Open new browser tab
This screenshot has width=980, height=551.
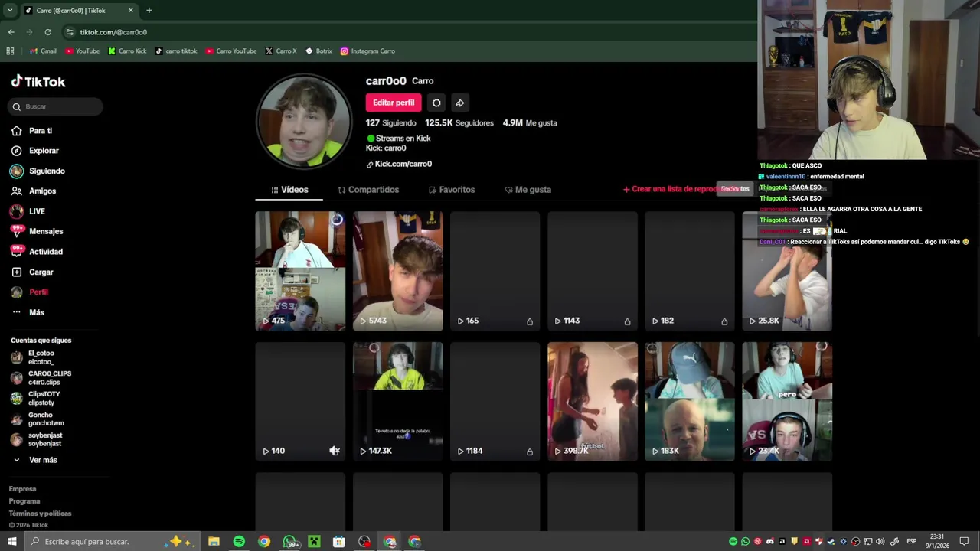[x=149, y=10]
